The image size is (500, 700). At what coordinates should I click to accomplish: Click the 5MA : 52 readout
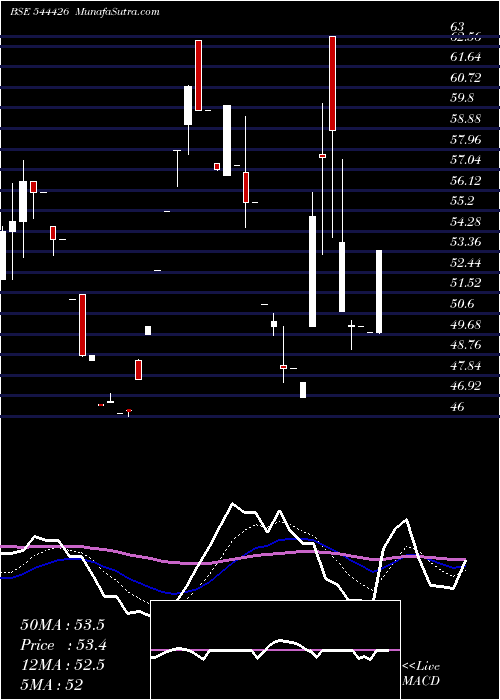tap(52, 685)
